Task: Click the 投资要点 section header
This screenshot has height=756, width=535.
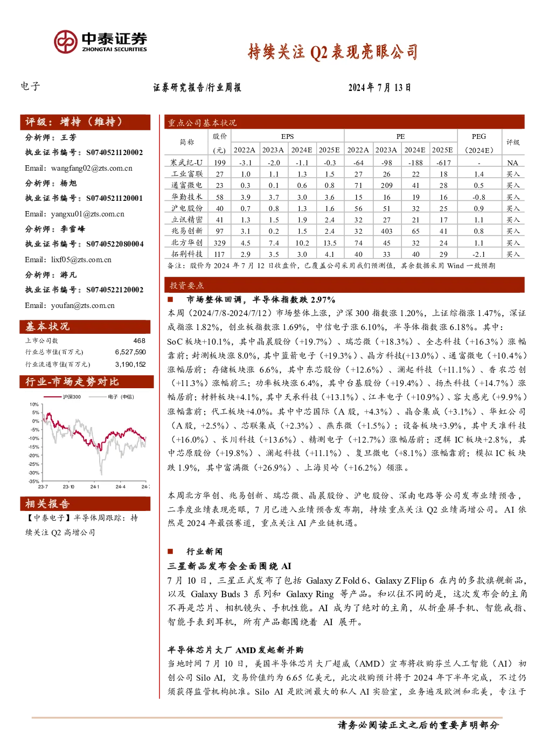Action: point(344,285)
